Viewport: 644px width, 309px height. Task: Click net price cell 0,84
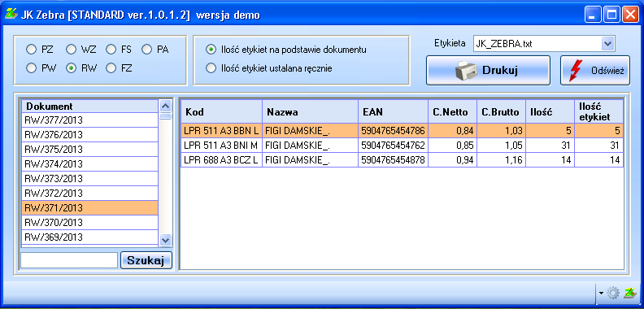(x=453, y=131)
